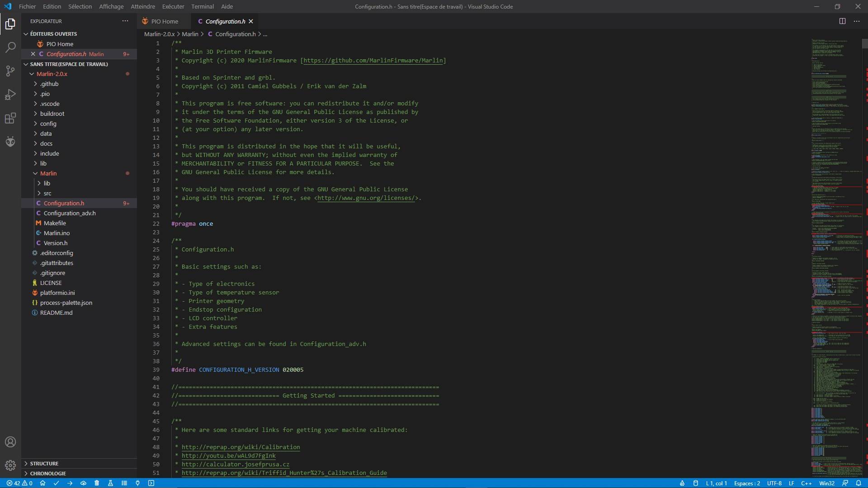Viewport: 868px width, 488px height.
Task: Click the errors and warnings counter
Action: pyautogui.click(x=19, y=483)
